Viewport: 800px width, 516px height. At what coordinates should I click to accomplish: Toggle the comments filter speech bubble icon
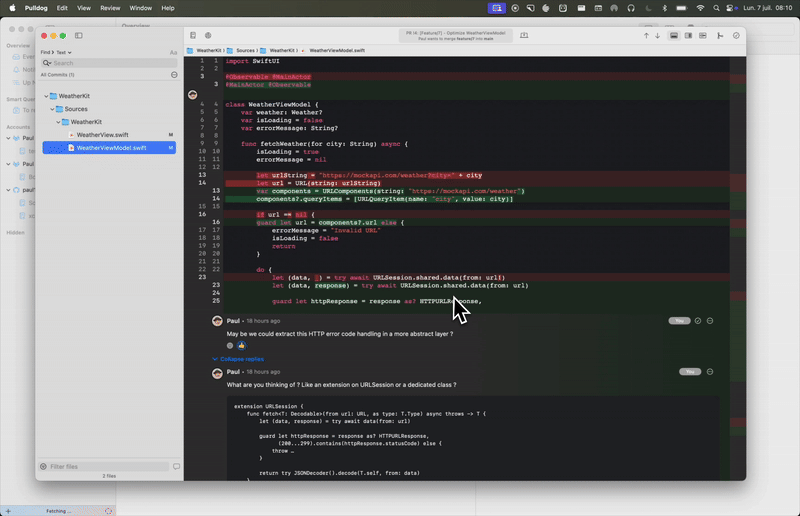(177, 466)
